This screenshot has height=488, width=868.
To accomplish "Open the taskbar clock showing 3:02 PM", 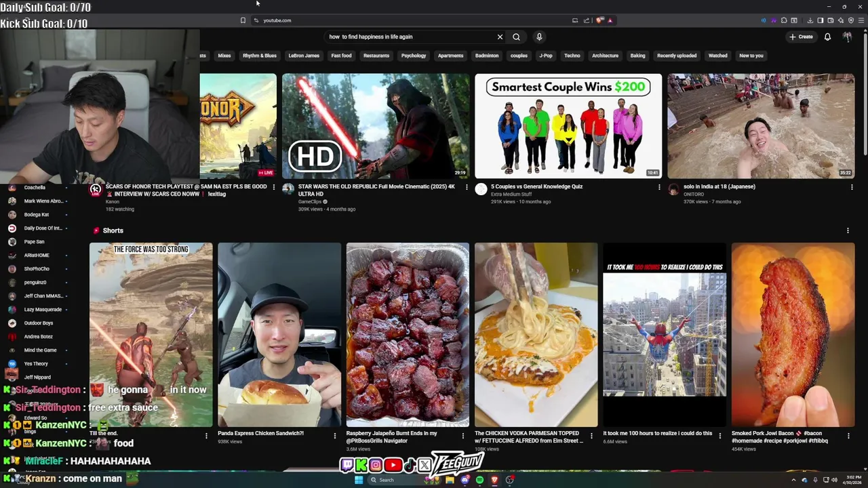I will 850,480.
